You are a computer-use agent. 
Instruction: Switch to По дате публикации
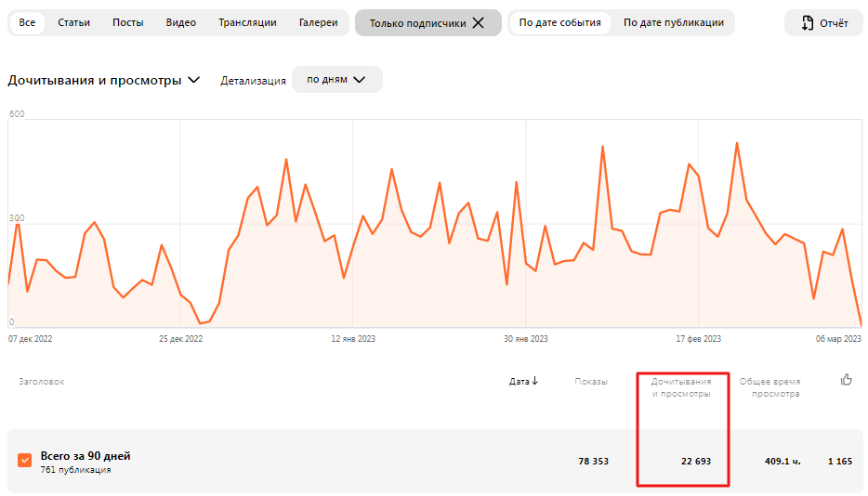[674, 22]
